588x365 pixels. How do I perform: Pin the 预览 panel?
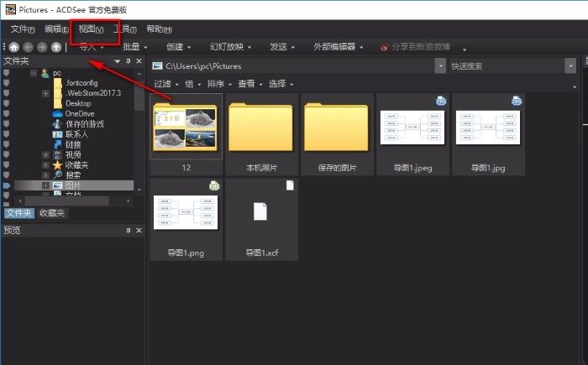[x=129, y=231]
